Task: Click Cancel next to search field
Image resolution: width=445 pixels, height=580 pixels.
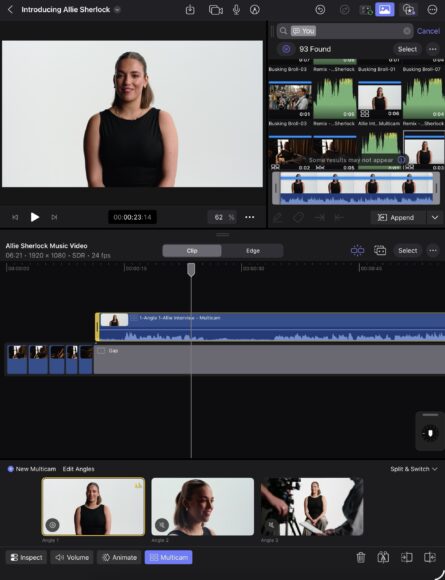Action: (428, 31)
